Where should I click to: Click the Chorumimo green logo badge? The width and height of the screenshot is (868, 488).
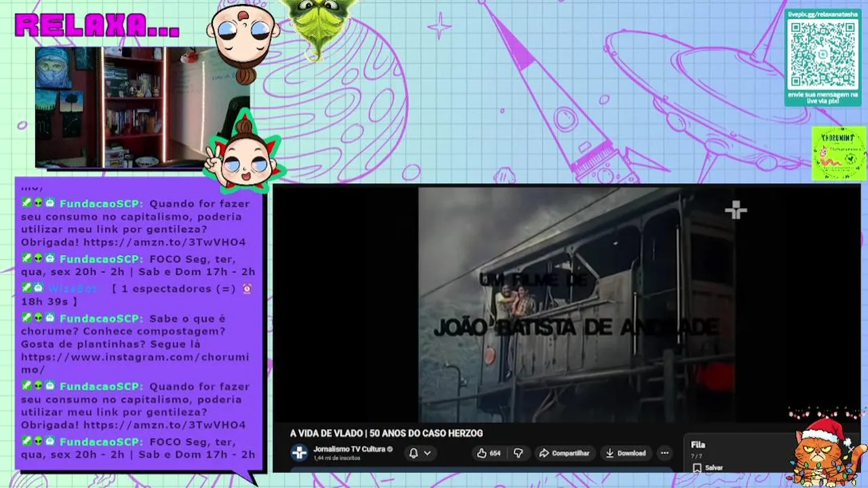pos(839,153)
